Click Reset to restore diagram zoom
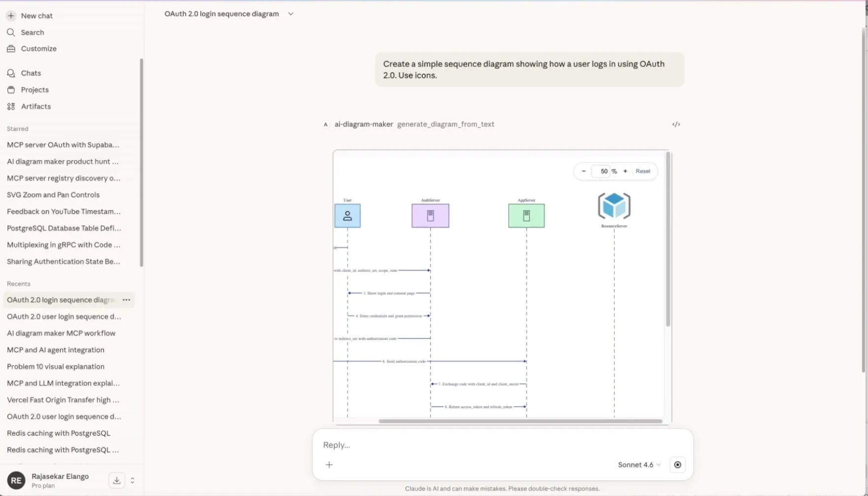The image size is (868, 496). [x=642, y=171]
